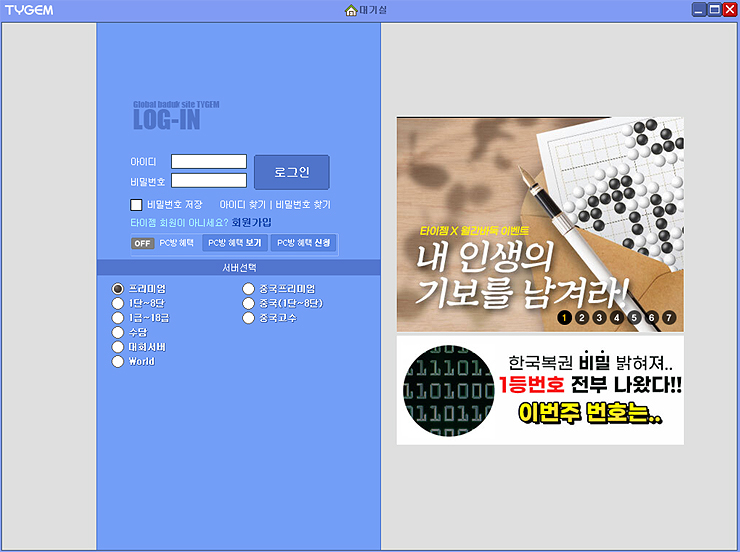Click the 대기실 title text
This screenshot has width=740, height=552.
(373, 10)
